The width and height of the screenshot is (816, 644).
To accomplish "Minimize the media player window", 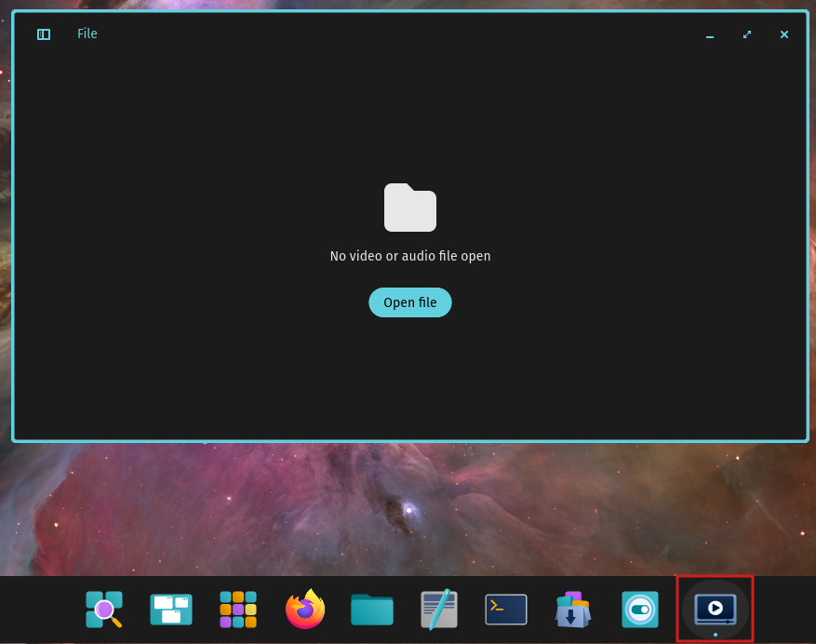I will click(x=709, y=34).
